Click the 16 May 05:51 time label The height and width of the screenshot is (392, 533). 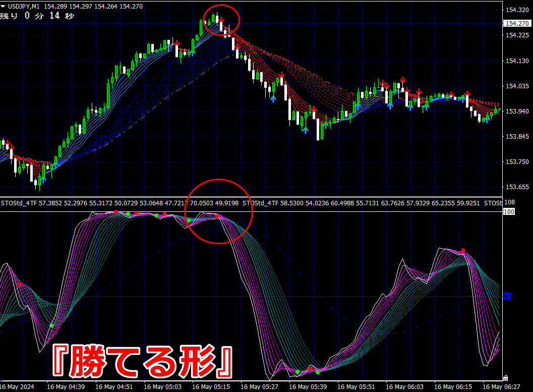click(356, 386)
